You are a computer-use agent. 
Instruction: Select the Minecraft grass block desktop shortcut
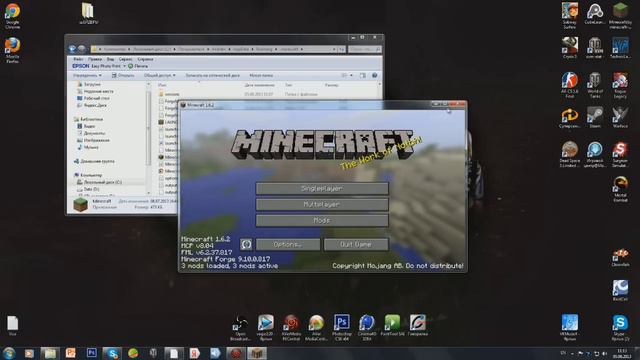[620, 16]
